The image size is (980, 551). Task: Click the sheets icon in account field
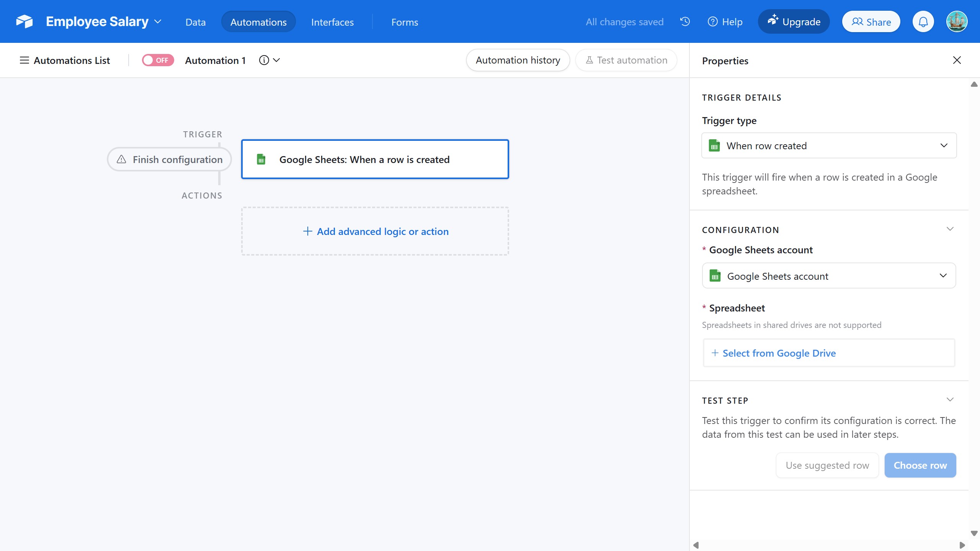[x=715, y=276]
